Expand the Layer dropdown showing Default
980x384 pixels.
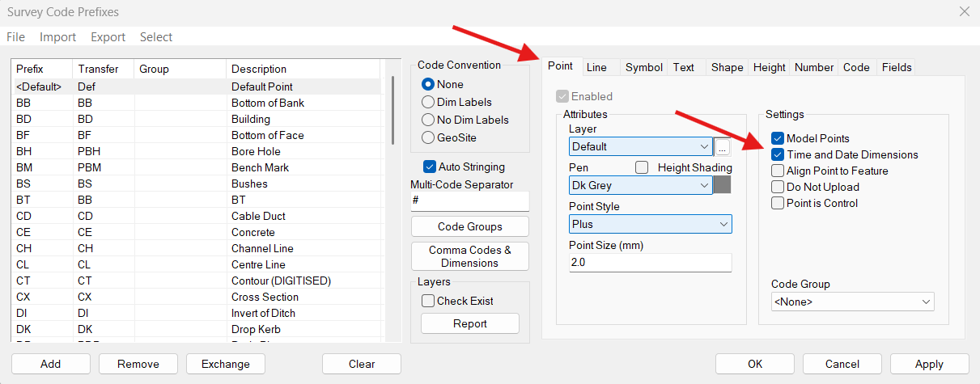[x=640, y=146]
